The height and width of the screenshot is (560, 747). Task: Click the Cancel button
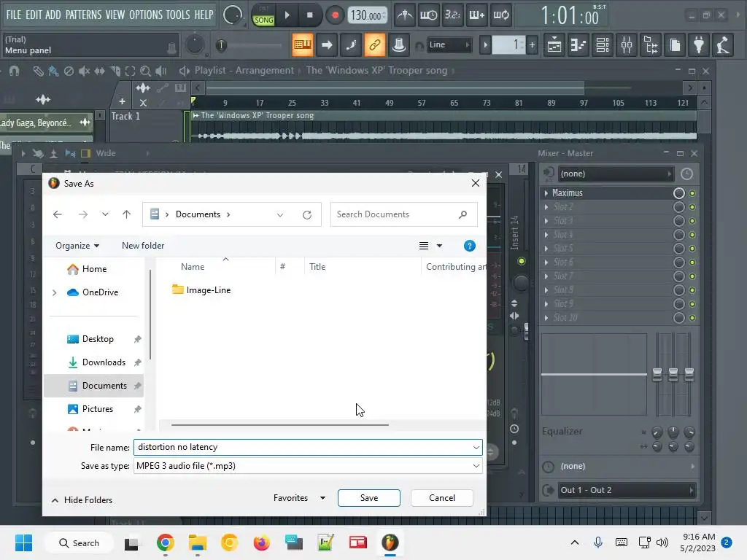pyautogui.click(x=441, y=497)
